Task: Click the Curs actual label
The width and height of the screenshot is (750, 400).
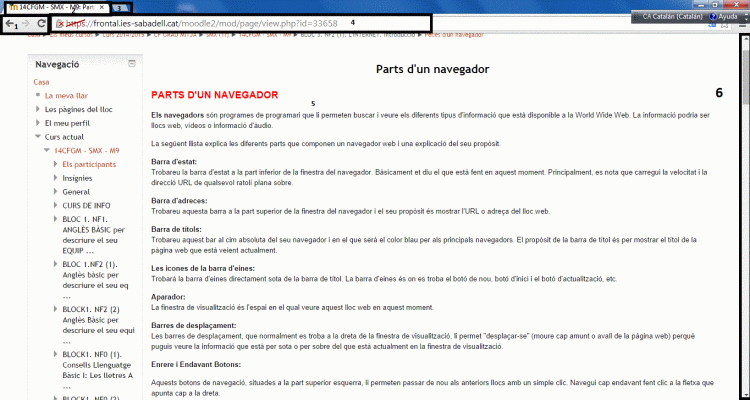Action: pyautogui.click(x=64, y=137)
